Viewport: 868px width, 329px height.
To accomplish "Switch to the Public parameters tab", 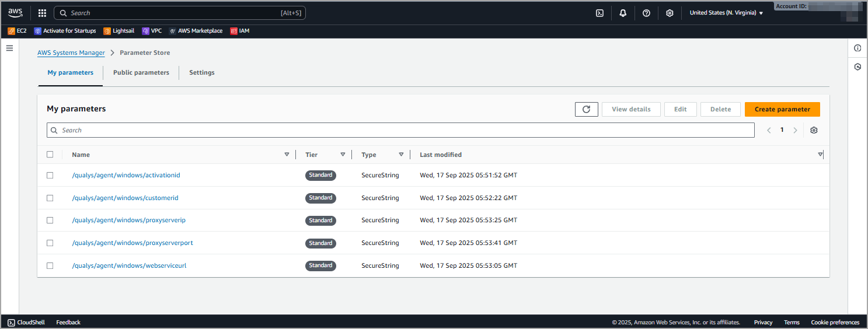I will click(141, 73).
